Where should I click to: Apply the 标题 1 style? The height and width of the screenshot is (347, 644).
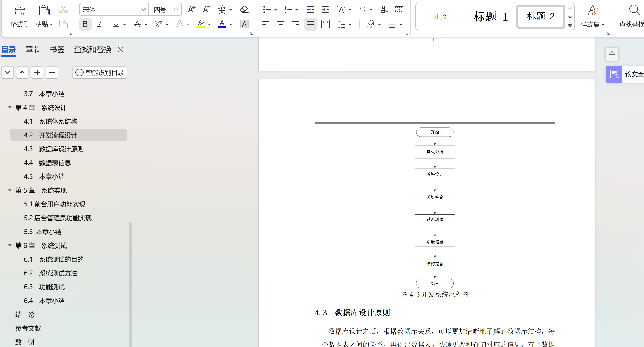(x=490, y=17)
